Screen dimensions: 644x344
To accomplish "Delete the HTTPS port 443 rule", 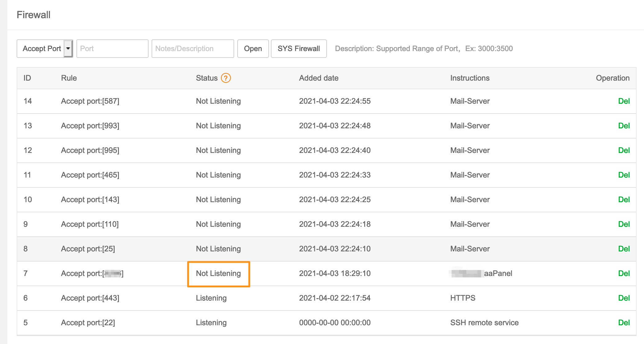I will pyautogui.click(x=623, y=298).
